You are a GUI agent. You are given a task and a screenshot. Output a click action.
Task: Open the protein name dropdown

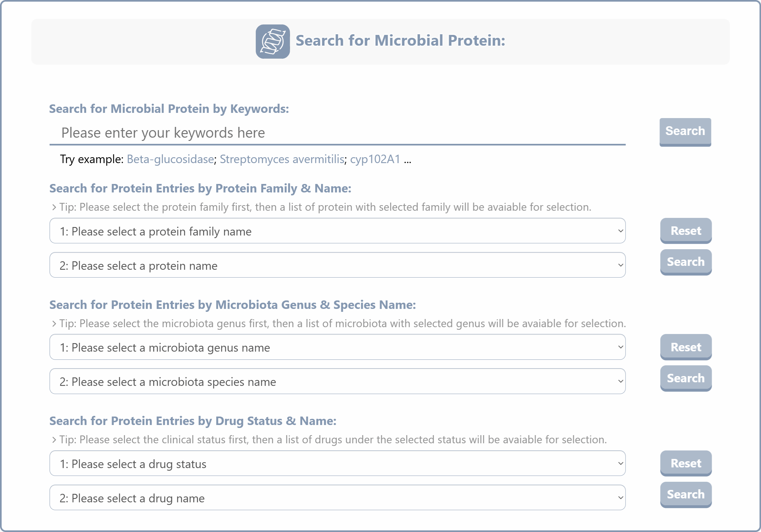[x=337, y=265]
